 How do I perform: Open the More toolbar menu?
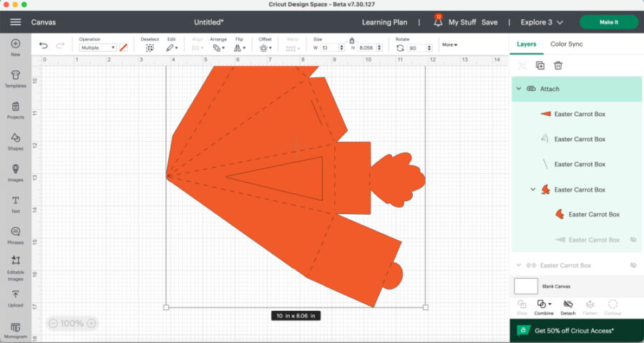coord(449,44)
